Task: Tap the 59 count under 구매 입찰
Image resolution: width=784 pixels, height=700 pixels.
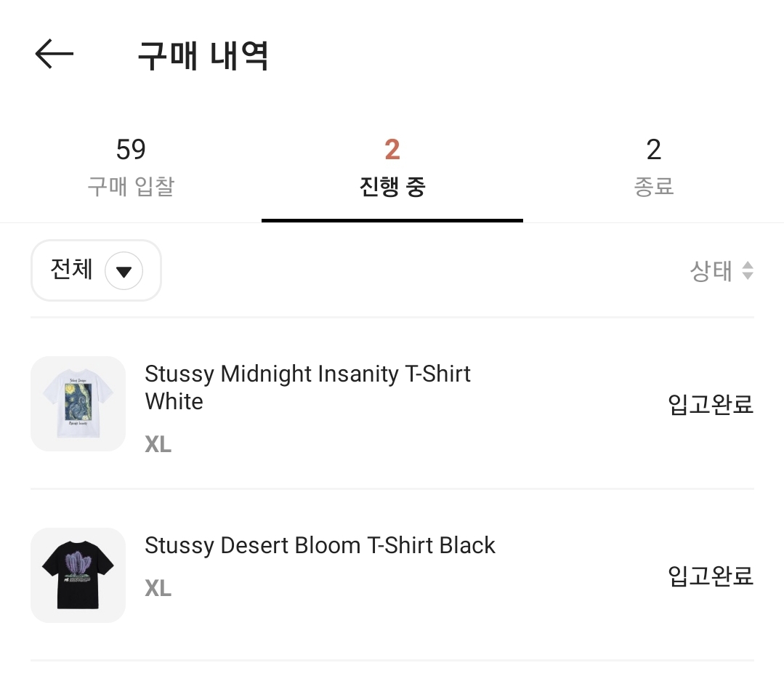Action: [131, 150]
